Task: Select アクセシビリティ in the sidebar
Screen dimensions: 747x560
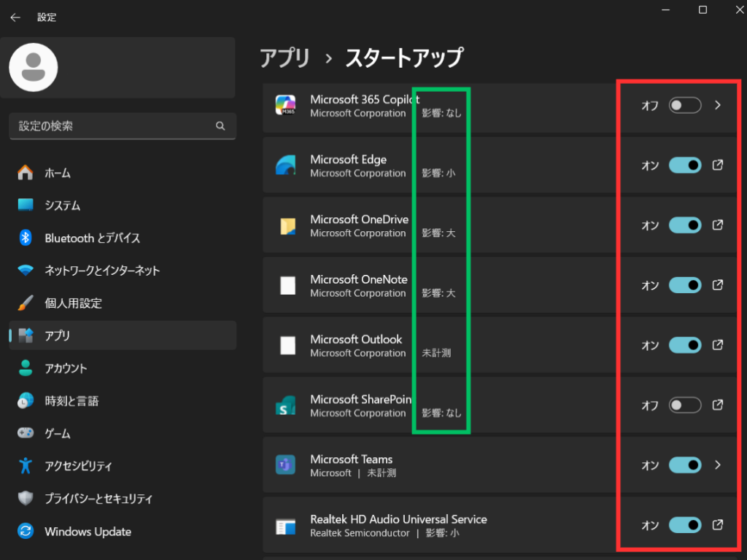Action: (x=123, y=466)
